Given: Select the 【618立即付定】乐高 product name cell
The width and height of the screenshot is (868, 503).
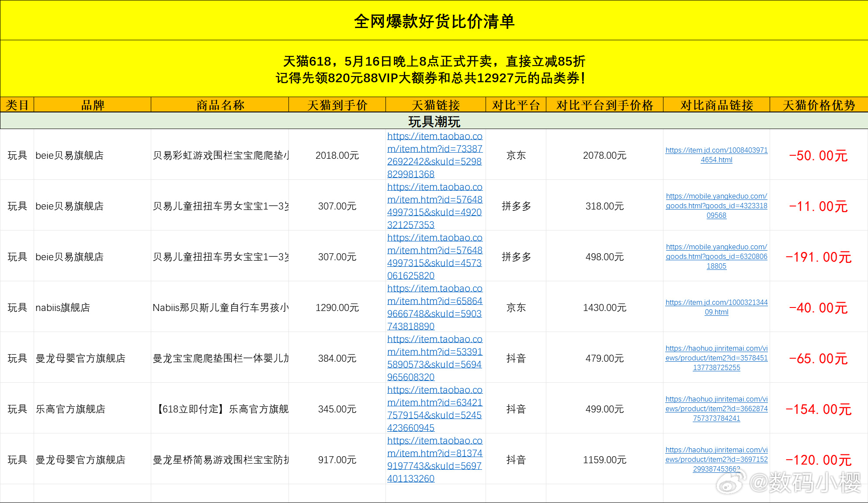Looking at the screenshot, I should (220, 409).
